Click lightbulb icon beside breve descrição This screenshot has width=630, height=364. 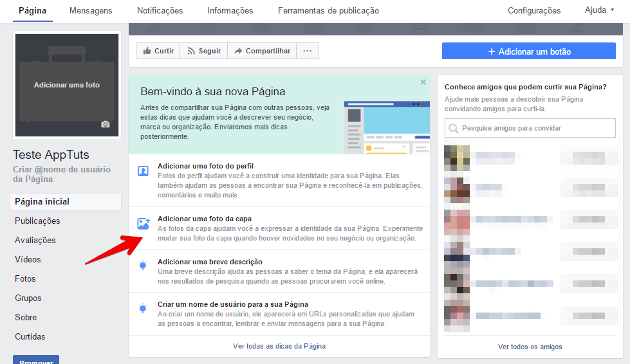click(x=143, y=265)
